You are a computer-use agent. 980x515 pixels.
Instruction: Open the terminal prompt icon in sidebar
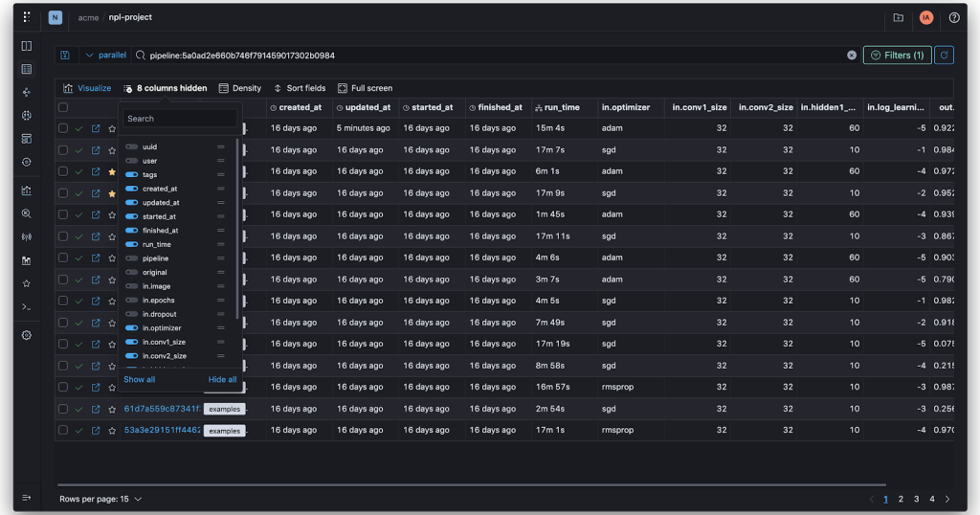(26, 307)
